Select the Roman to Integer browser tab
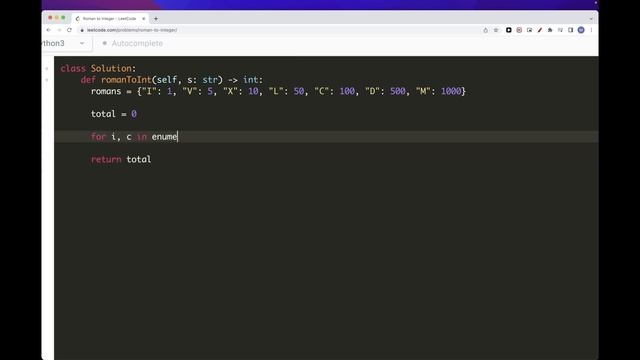Viewport: 640px width, 360px height. 109,19
